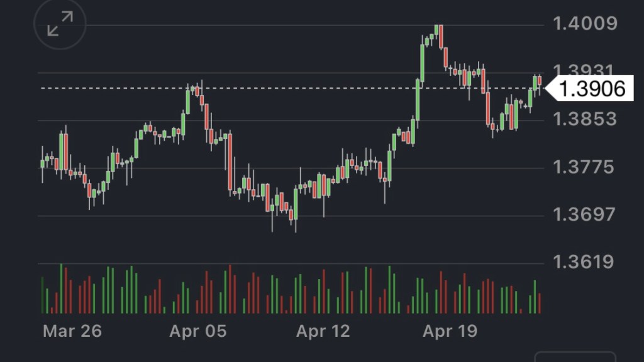Select the Apr 12 date label

(323, 331)
